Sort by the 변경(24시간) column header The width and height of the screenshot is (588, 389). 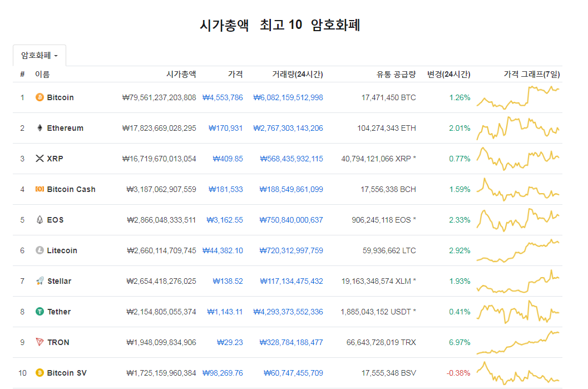click(x=448, y=74)
